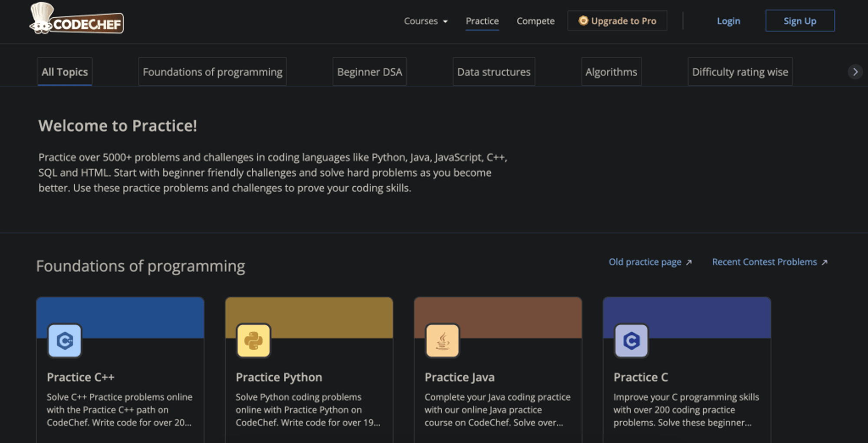Switch to Foundations of programming tab
Screen dimensions: 868x443
pyautogui.click(x=212, y=72)
